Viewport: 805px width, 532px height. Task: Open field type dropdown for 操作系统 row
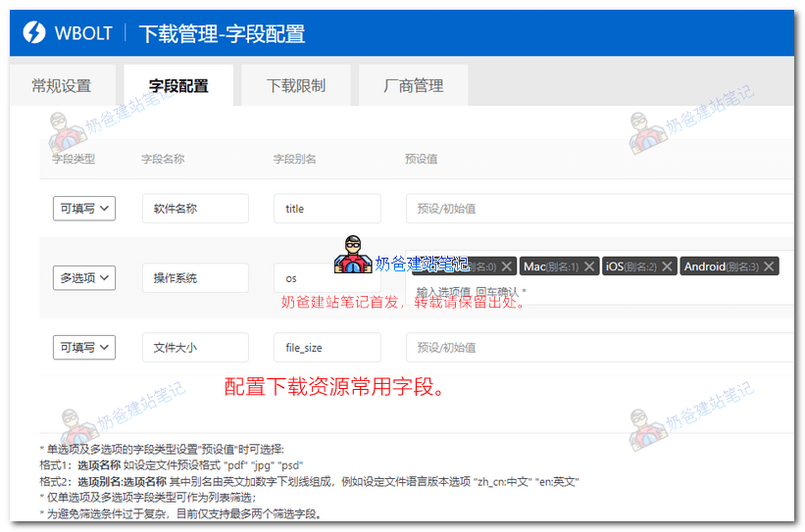[x=84, y=277]
